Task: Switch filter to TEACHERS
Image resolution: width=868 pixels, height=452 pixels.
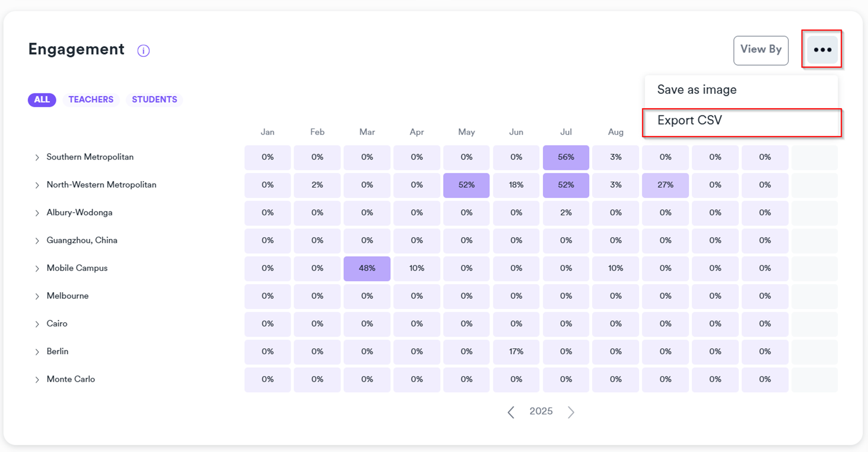Action: (91, 100)
